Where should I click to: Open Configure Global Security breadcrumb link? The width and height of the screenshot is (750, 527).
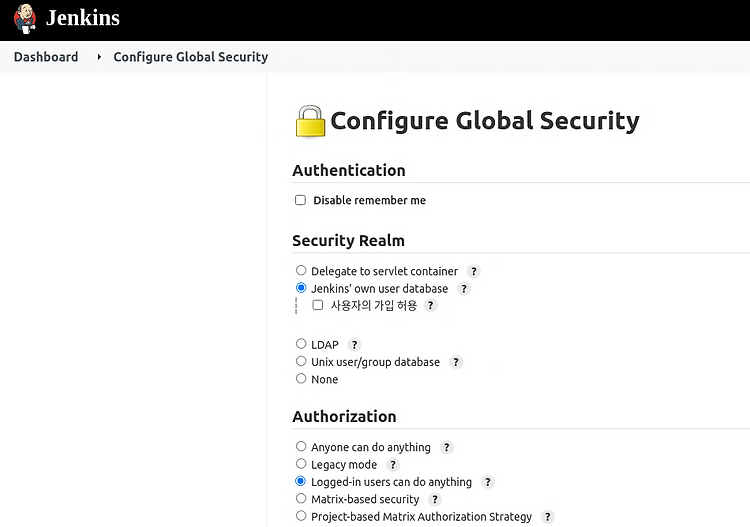tap(190, 57)
